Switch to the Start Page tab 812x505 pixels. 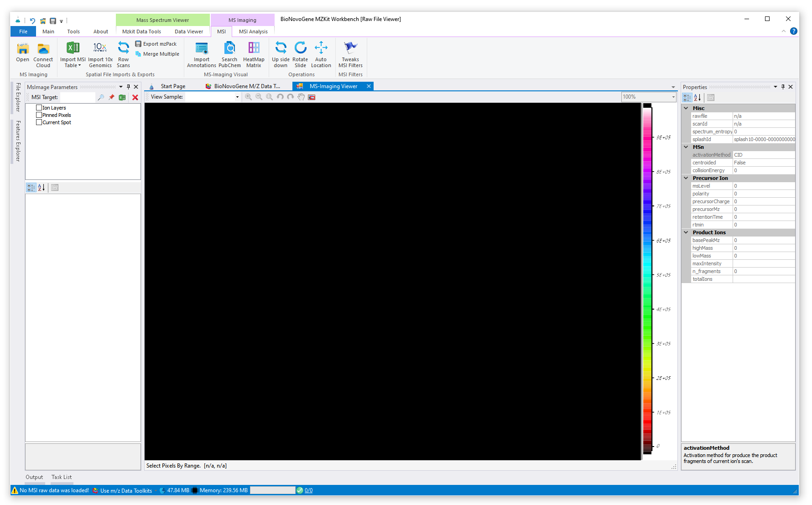tap(172, 86)
